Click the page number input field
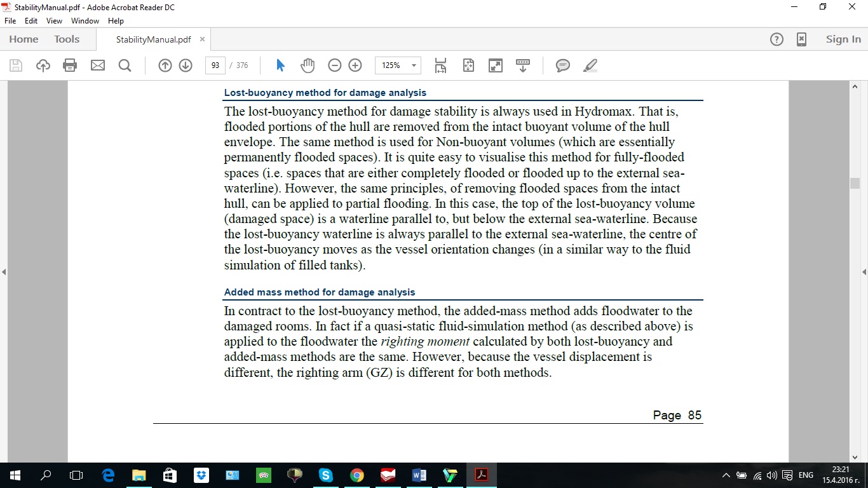 (215, 65)
